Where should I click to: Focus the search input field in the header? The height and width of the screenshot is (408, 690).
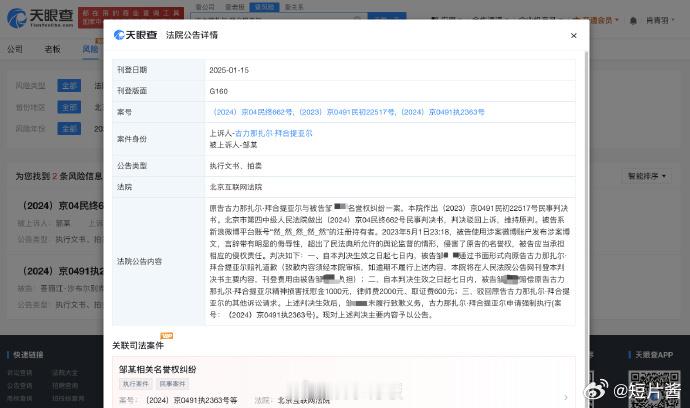279,18
